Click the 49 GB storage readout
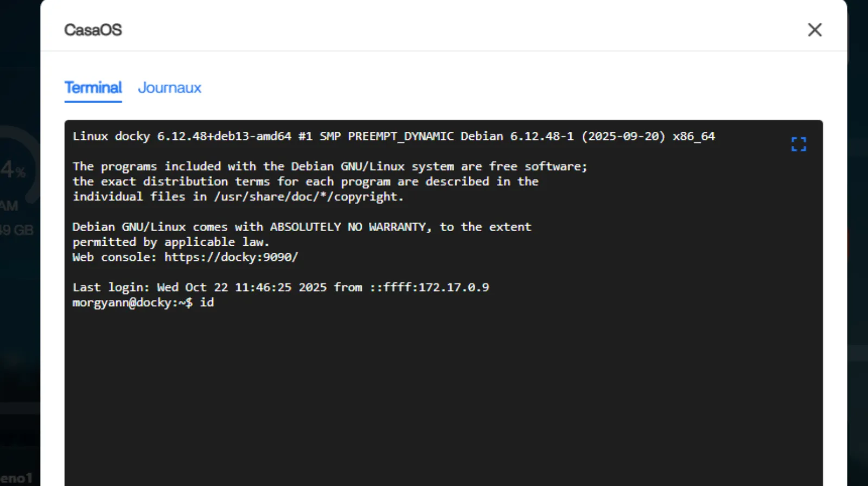 point(16,230)
